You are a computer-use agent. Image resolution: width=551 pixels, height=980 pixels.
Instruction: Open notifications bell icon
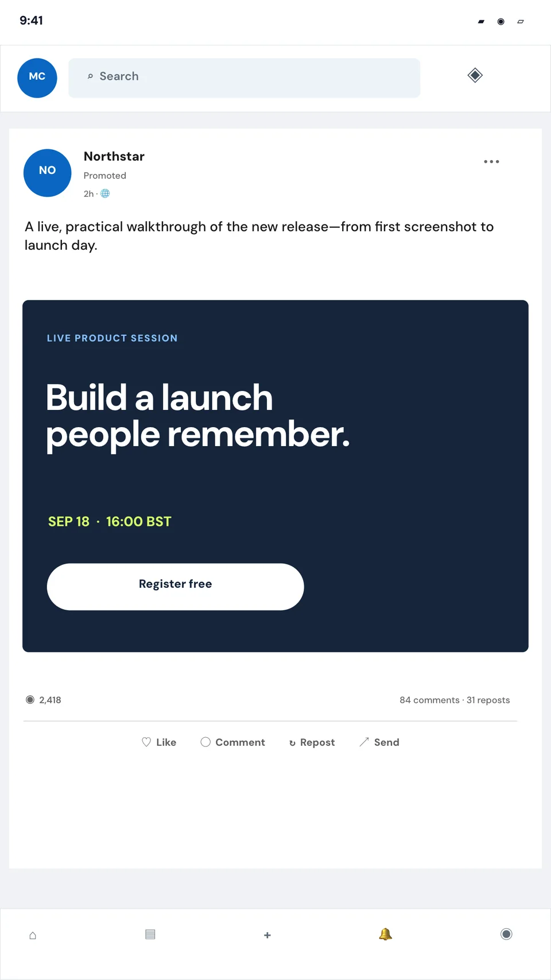pos(386,934)
